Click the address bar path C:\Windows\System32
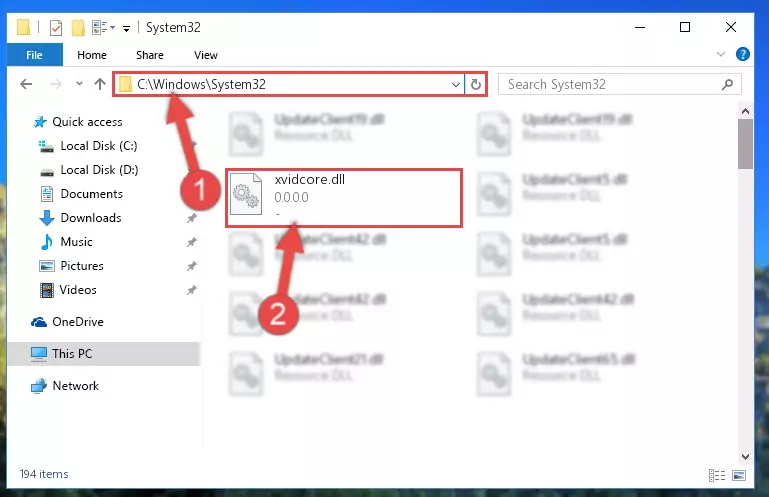The width and height of the screenshot is (769, 497). 201,84
